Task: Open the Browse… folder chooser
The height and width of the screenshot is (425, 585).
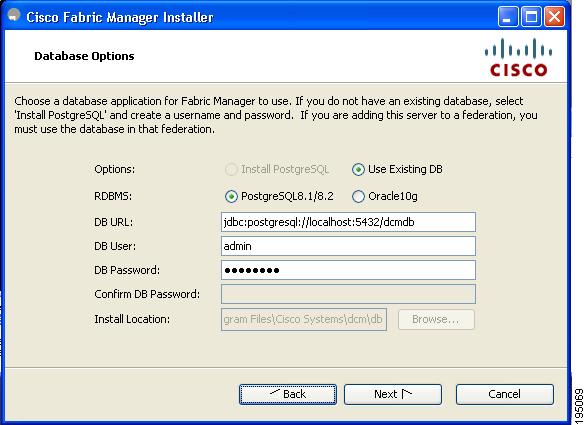Action: 436,319
